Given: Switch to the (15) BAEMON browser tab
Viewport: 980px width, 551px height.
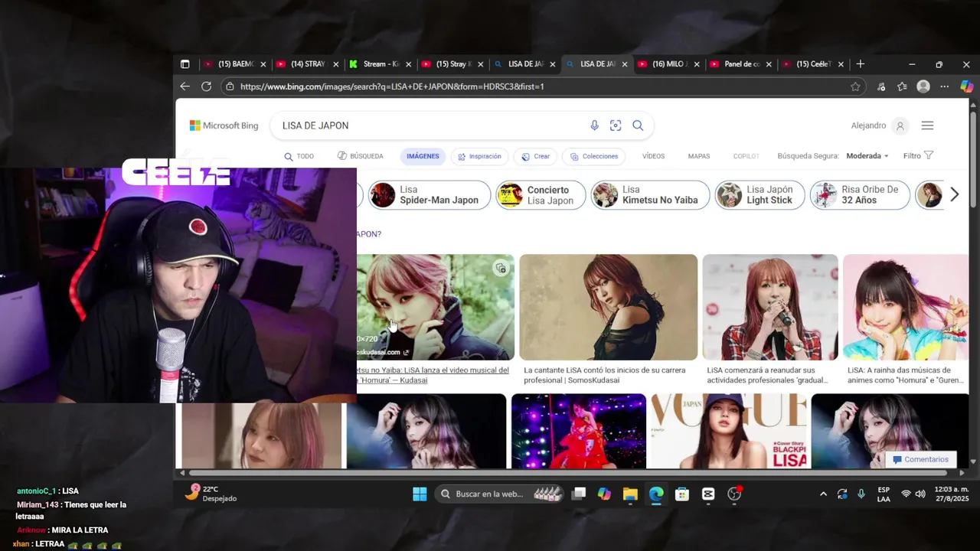Looking at the screenshot, I should point(234,64).
